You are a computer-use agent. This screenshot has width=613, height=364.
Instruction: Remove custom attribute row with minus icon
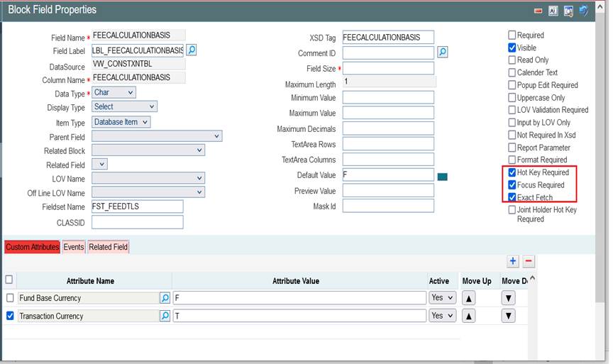[x=529, y=261]
